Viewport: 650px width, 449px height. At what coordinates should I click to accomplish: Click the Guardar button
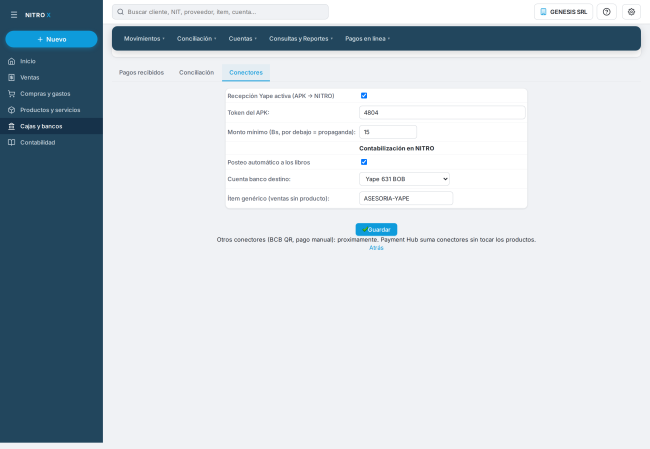pyautogui.click(x=376, y=229)
